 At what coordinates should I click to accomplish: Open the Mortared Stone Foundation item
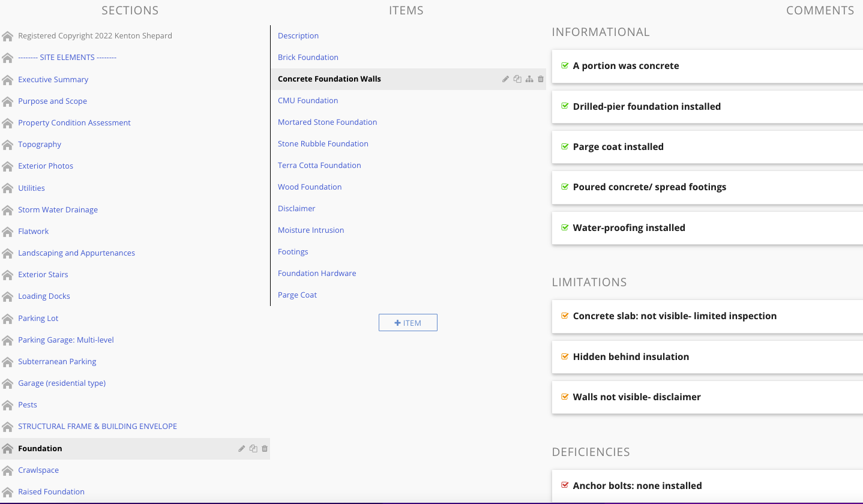point(328,122)
